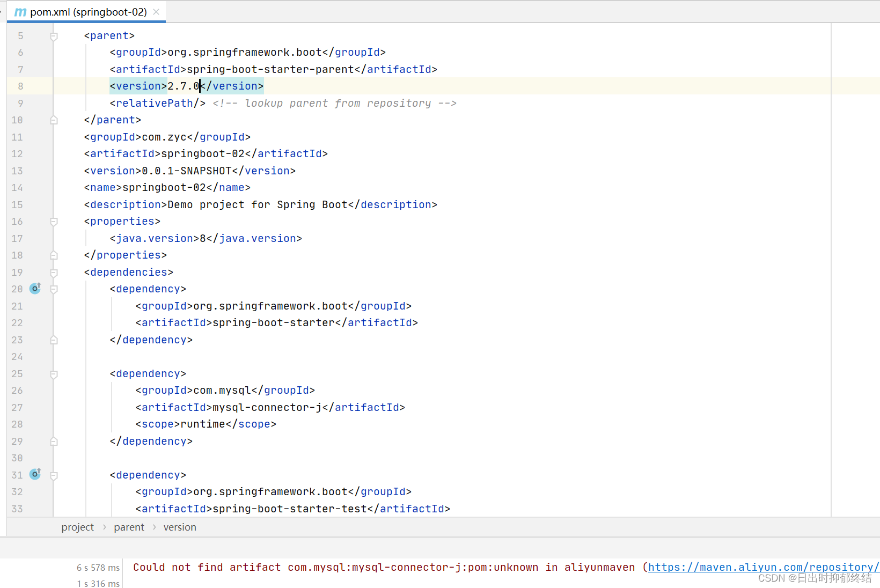The image size is (880, 588).
Task: Collapse the first dependency fold on line 20
Action: tap(54, 289)
